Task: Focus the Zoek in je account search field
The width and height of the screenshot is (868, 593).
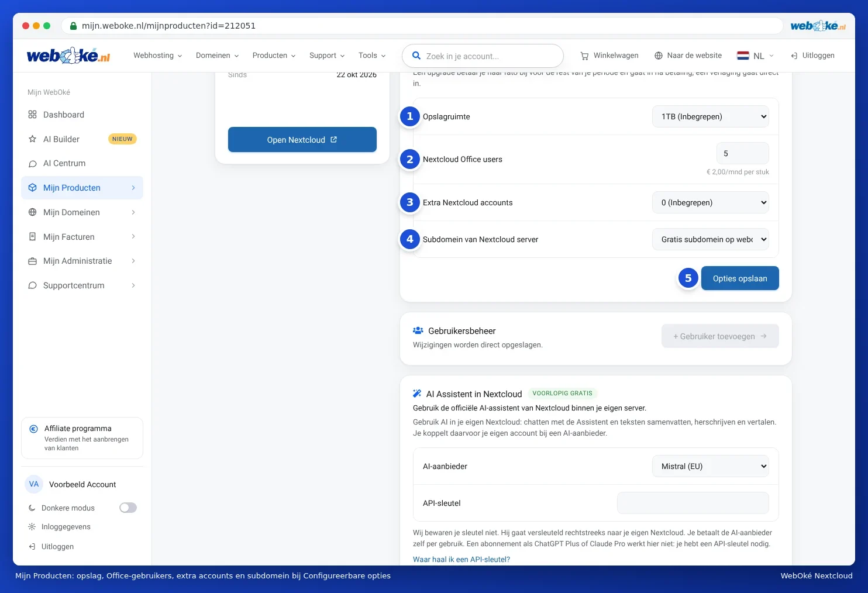Action: click(x=483, y=56)
